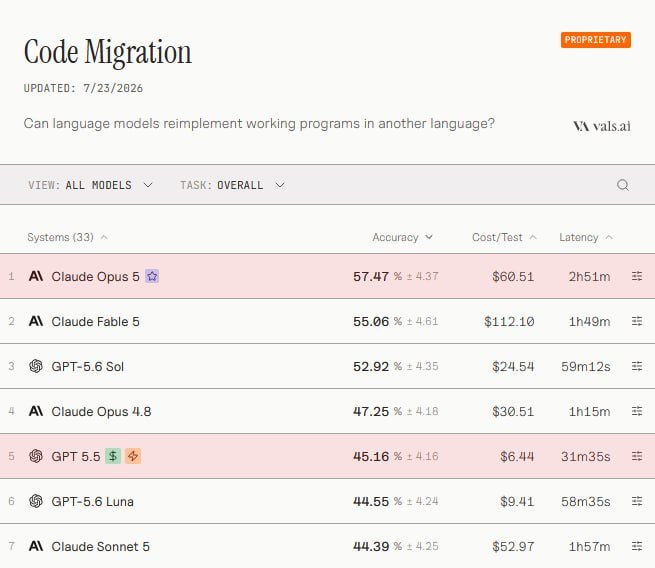The image size is (655, 568).
Task: Click the orange lightning badge on GPT 5.5
Action: point(133,456)
